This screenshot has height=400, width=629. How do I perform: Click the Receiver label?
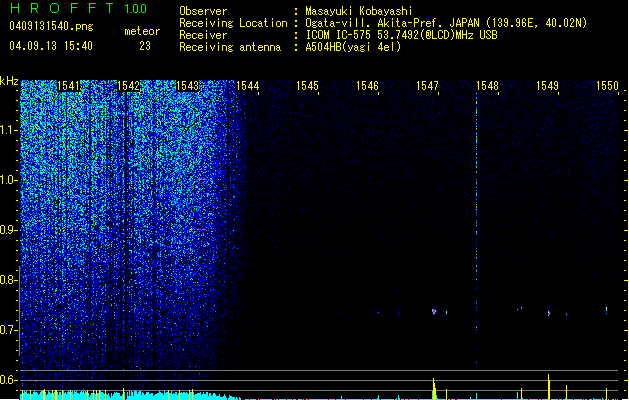(x=203, y=35)
